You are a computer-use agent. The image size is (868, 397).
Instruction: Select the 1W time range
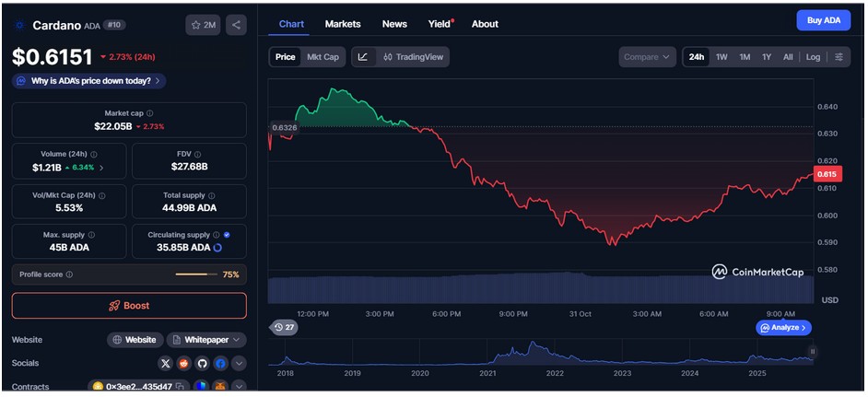click(x=721, y=57)
